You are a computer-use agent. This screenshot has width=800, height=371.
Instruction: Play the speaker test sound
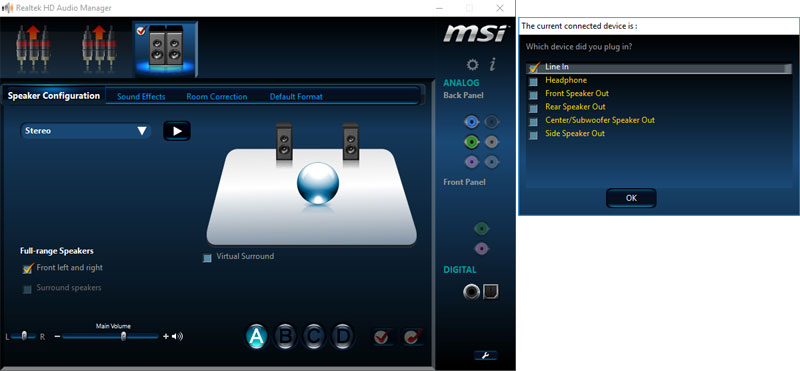pyautogui.click(x=177, y=131)
